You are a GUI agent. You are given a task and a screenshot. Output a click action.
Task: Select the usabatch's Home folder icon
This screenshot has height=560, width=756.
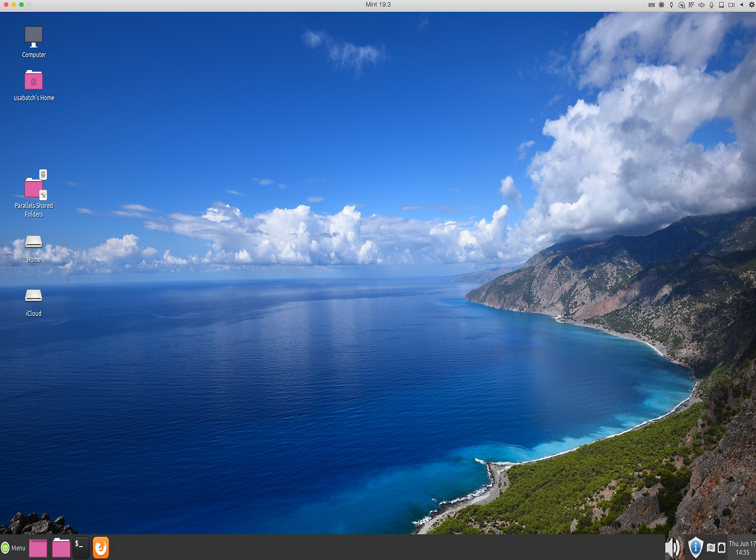click(x=34, y=80)
